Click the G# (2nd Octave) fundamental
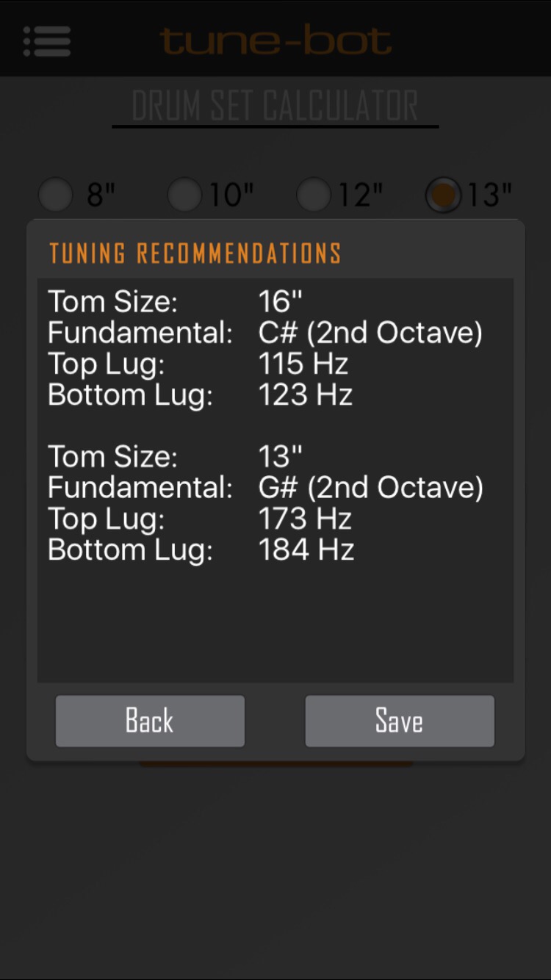Image resolution: width=551 pixels, height=980 pixels. tap(371, 488)
